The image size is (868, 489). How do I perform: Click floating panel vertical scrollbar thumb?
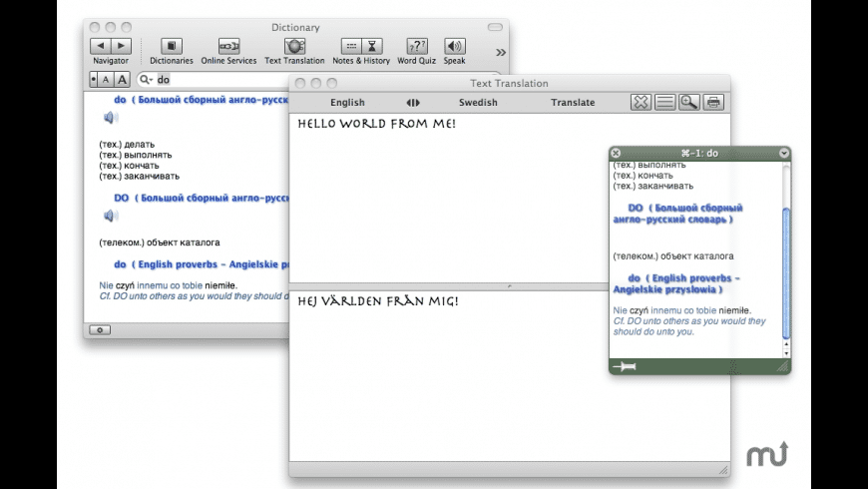tap(786, 273)
